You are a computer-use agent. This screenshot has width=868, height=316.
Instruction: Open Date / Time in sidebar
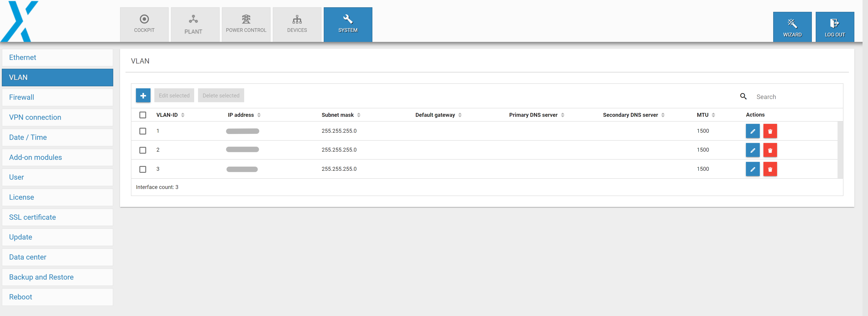[57, 137]
